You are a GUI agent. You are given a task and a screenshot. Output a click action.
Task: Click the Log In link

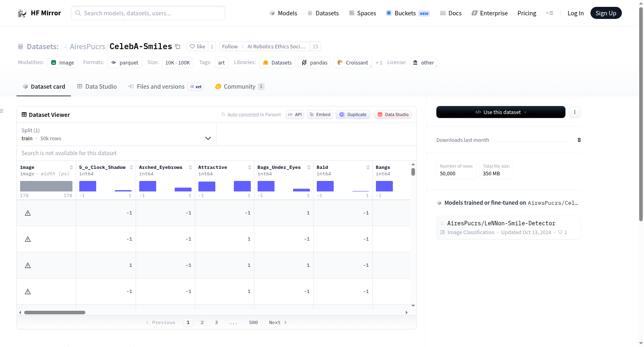(576, 13)
